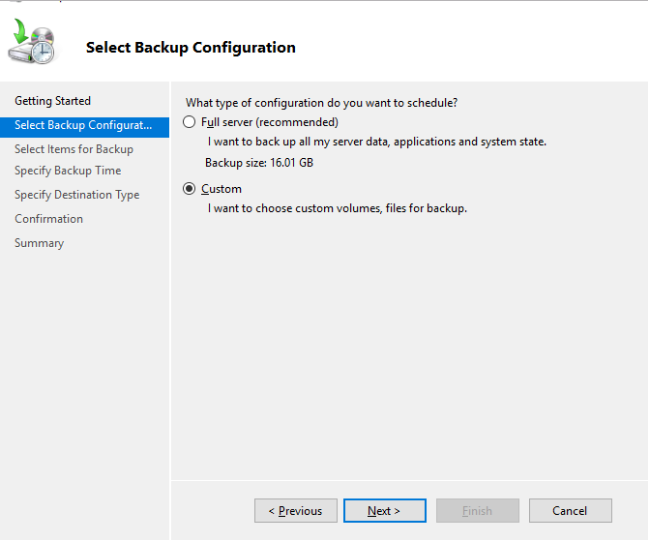The image size is (648, 540).
Task: Click the configuration type question text
Action: (322, 103)
